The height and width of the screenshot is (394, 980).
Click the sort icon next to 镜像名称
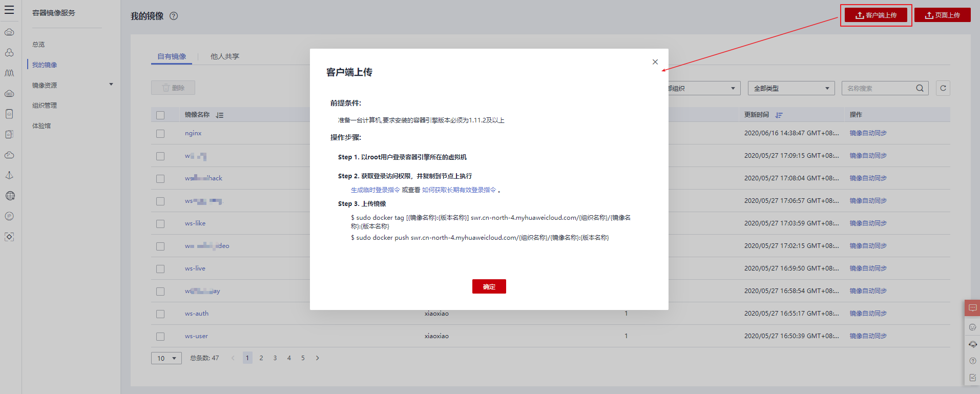[220, 115]
